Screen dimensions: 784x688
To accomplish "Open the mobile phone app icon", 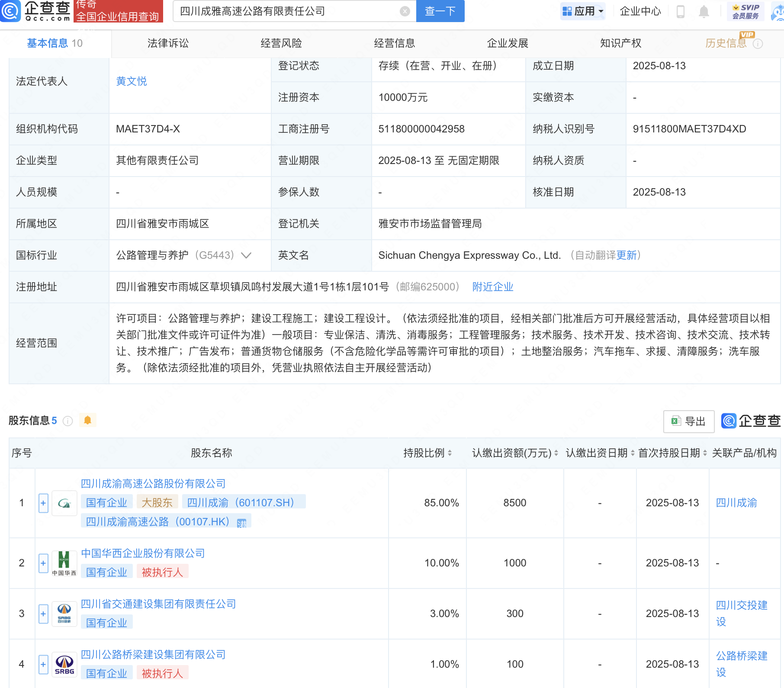I will point(680,12).
